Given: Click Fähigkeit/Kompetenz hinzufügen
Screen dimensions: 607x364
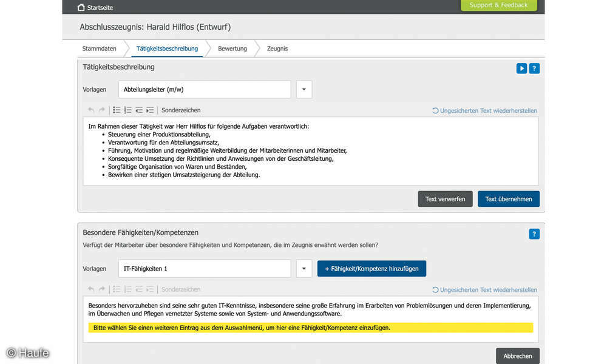Looking at the screenshot, I should point(371,269).
